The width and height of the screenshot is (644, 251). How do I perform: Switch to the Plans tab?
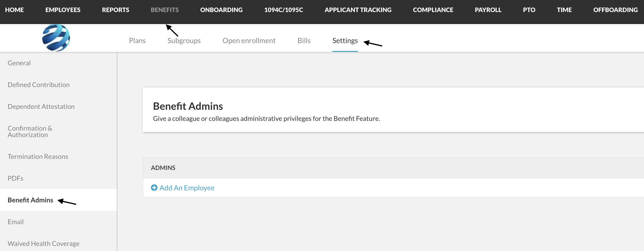point(137,41)
